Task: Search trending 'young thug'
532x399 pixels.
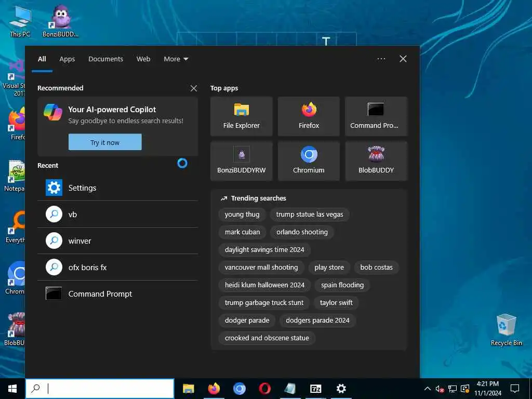Action: 242,215
